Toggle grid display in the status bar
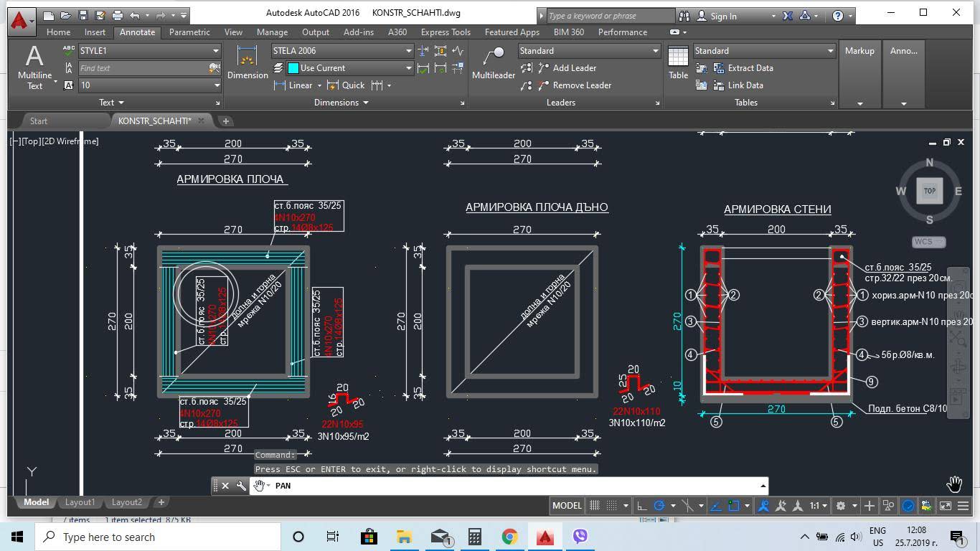 click(x=594, y=505)
